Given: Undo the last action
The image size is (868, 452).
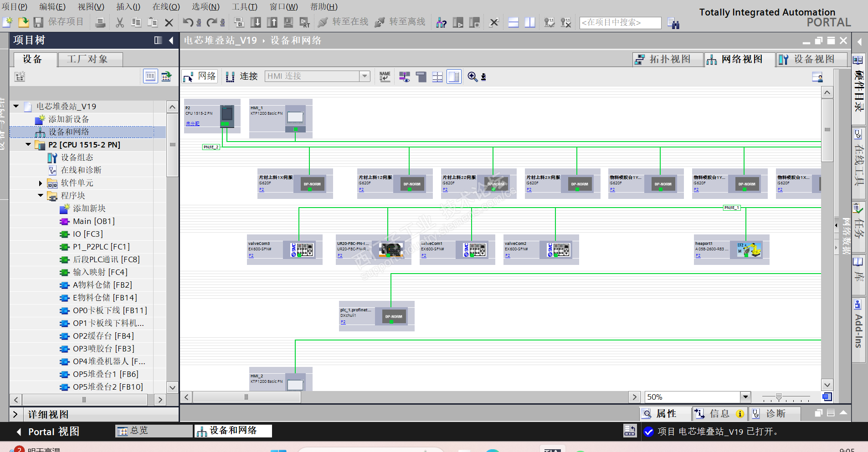Looking at the screenshot, I should pos(188,22).
